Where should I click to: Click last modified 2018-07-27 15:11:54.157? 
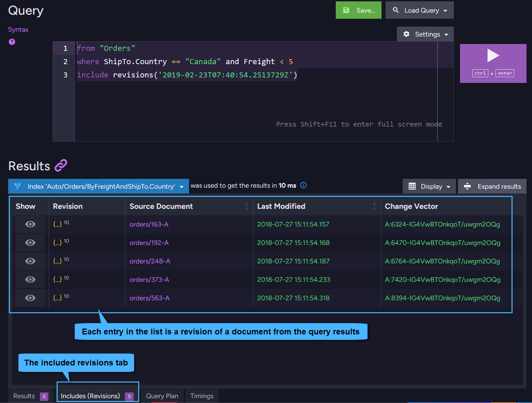tap(293, 224)
